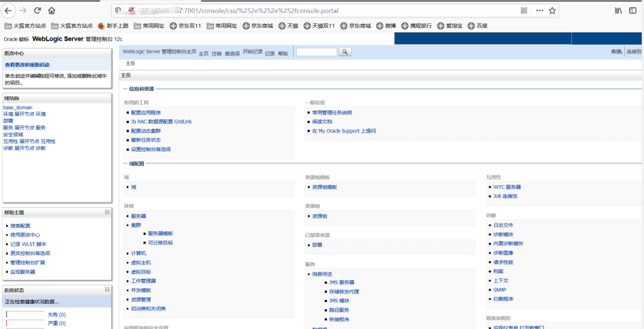Open the 服务器 link under 环境
Screen dimensions: 644x329
138,216
